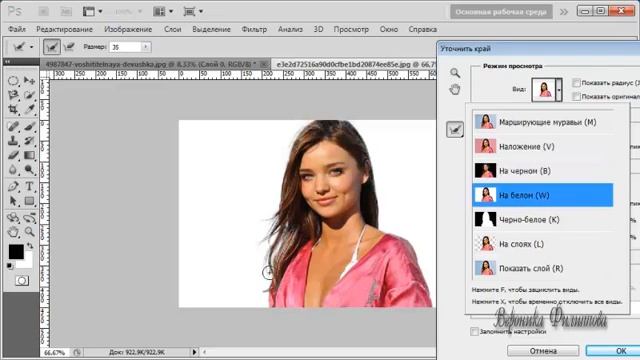Select the History Brush tool

point(29,141)
